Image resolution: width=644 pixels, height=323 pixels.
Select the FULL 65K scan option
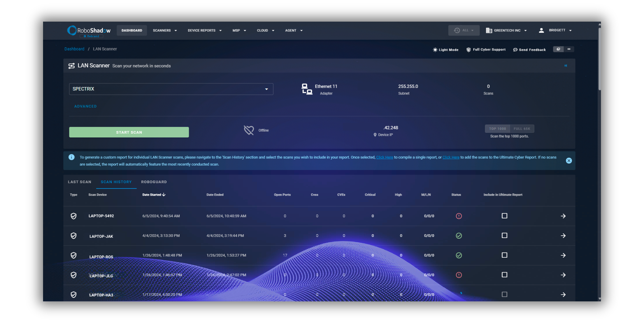522,129
